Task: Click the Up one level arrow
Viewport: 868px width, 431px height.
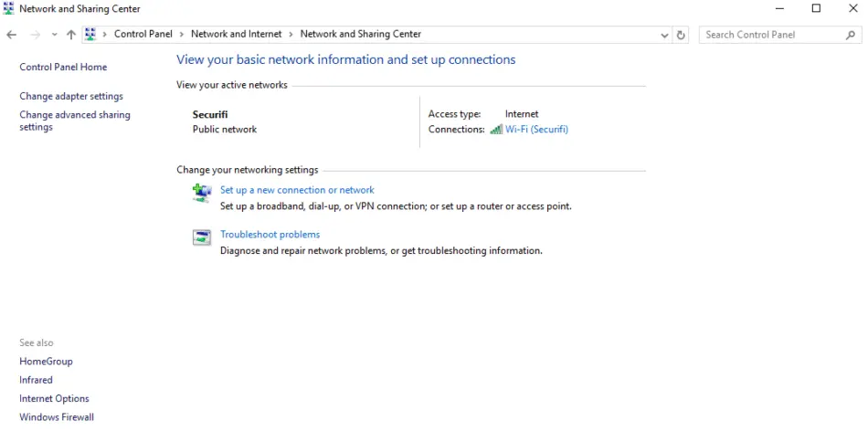Action: point(71,35)
